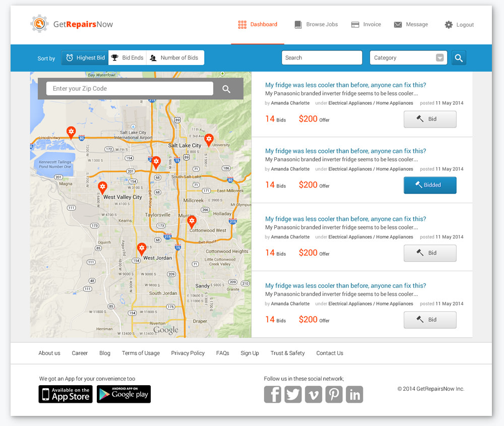Screen dimensions: 504x426
Task: Switch sorting to Number of Bids
Action: click(175, 57)
